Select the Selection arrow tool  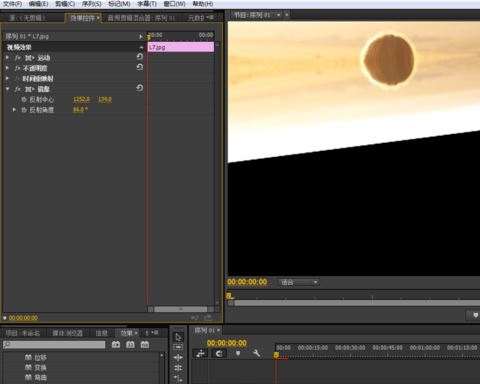pos(178,337)
